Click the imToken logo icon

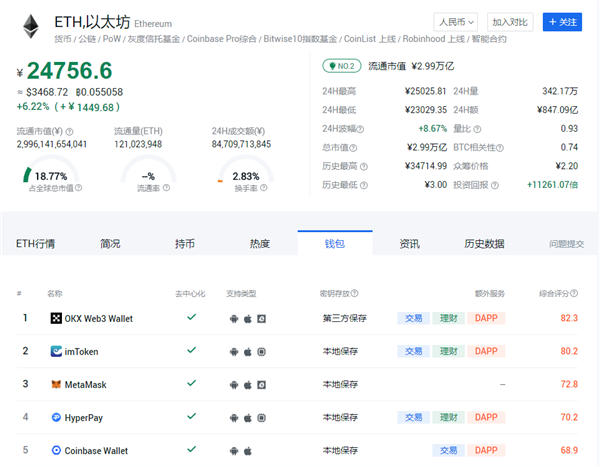[56, 351]
